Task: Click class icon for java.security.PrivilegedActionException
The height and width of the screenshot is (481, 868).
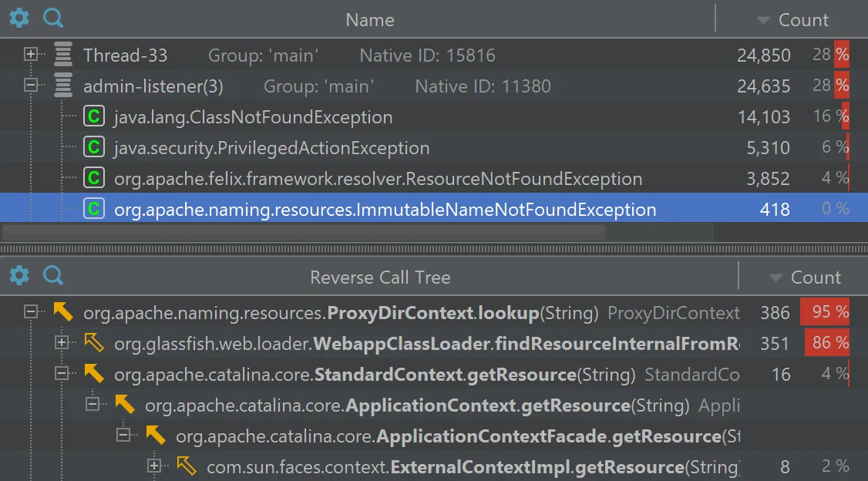Action: pos(94,147)
